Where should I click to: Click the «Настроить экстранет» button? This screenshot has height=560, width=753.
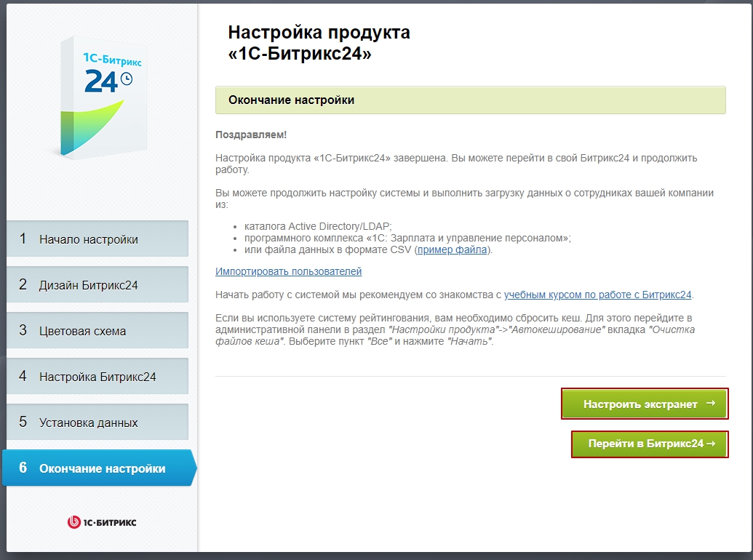(645, 404)
